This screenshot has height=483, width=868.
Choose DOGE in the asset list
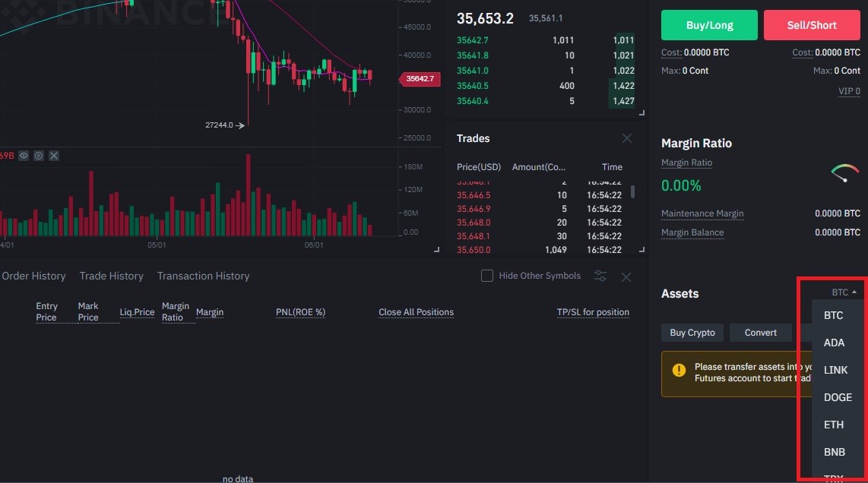[x=838, y=397]
